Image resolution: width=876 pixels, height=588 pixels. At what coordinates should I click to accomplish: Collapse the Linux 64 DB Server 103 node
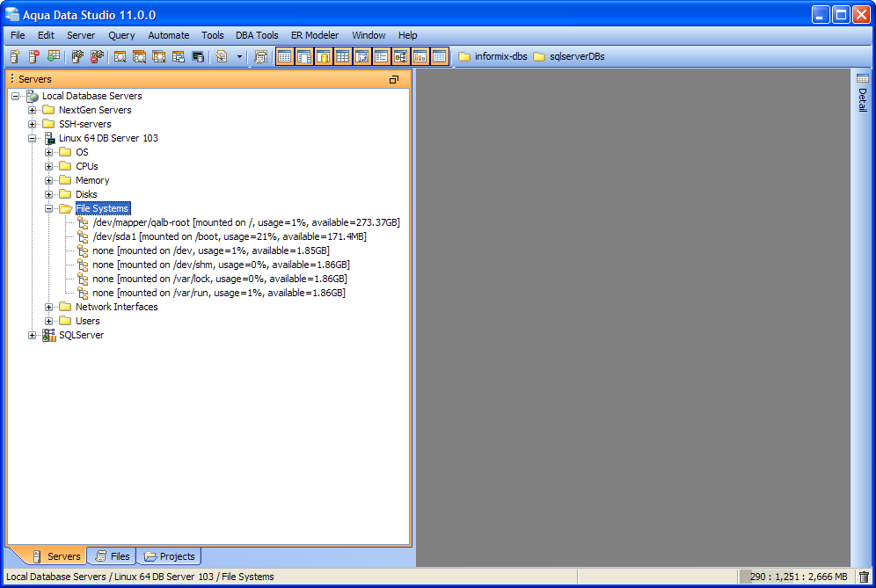[32, 138]
